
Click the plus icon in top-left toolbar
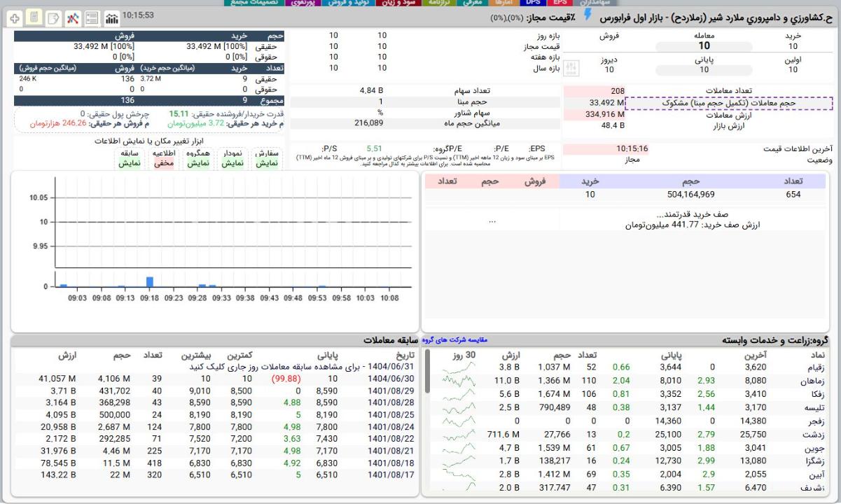tap(16, 16)
